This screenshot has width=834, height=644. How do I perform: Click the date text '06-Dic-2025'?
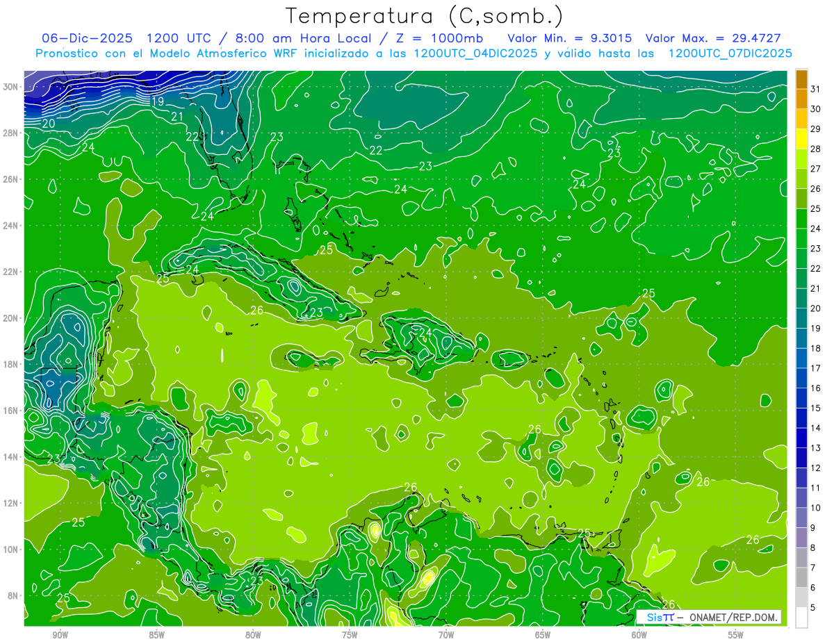[x=88, y=38]
